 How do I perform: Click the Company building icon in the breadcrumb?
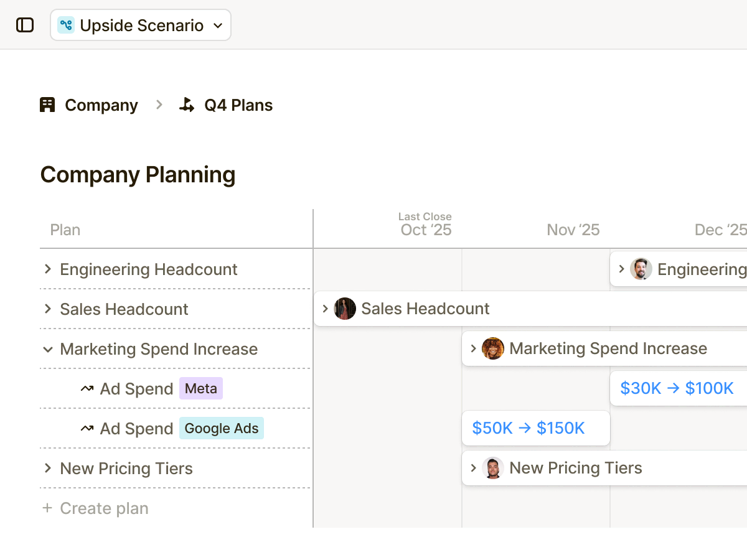coord(47,105)
